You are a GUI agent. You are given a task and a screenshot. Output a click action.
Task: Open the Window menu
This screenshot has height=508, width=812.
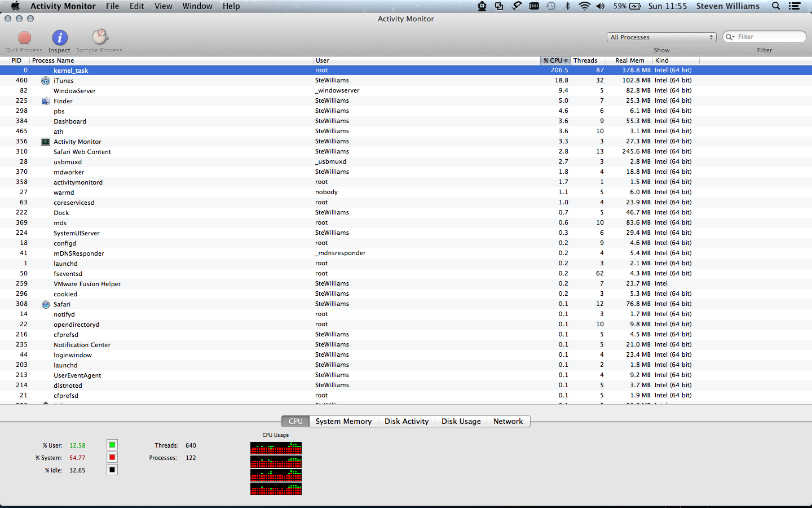pos(197,6)
